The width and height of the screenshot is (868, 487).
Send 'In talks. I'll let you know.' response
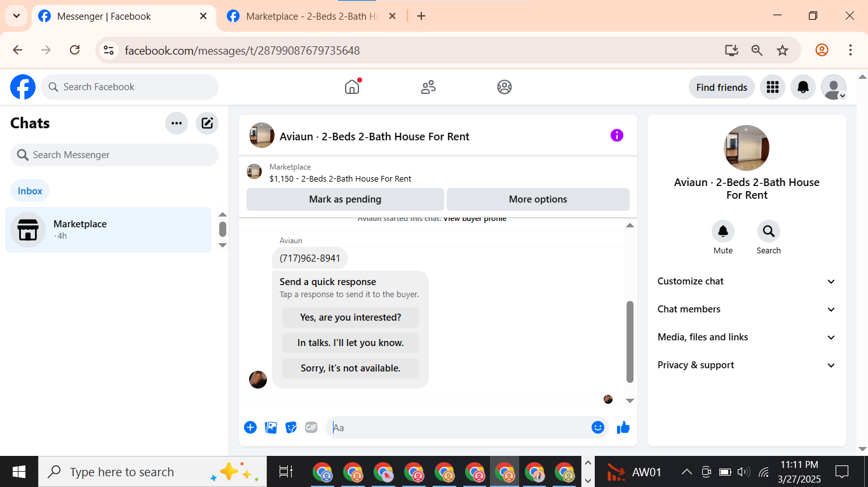click(x=351, y=343)
